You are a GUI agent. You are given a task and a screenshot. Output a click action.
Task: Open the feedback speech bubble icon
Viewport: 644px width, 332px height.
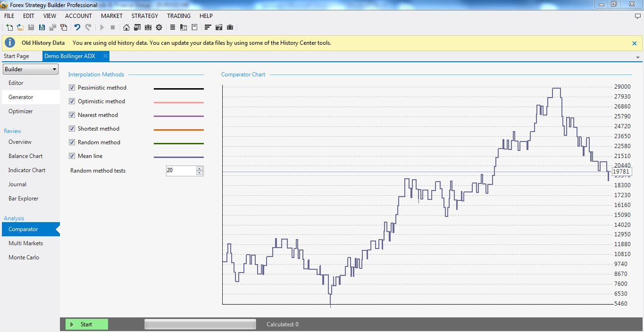click(638, 16)
